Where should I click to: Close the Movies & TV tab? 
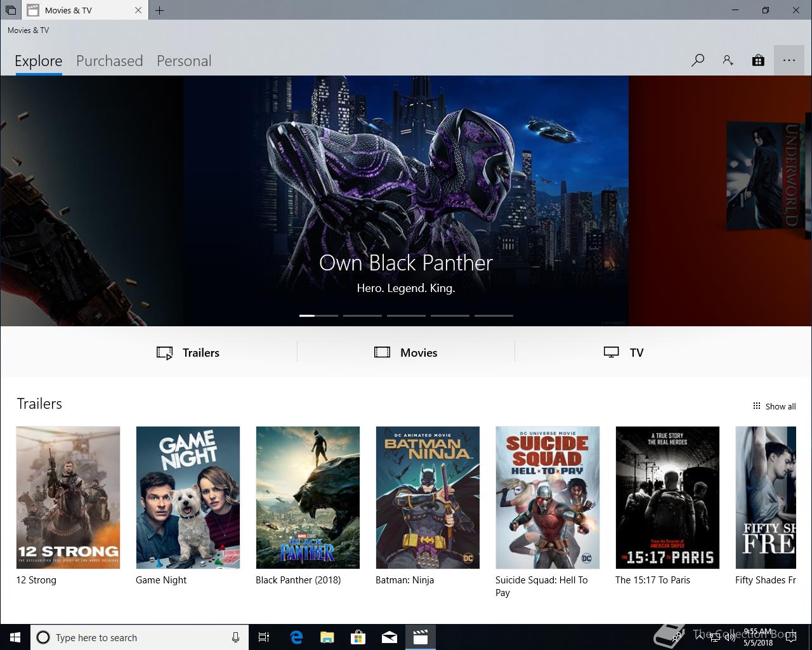138,10
